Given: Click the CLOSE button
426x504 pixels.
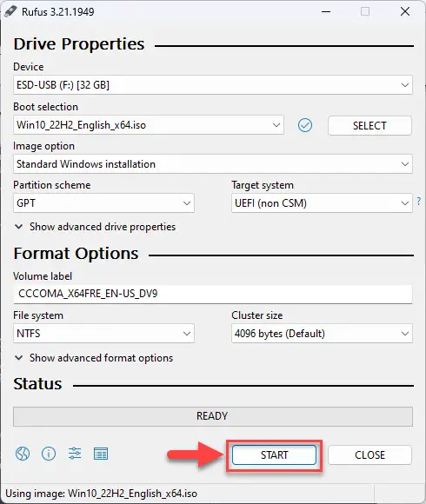Looking at the screenshot, I should pyautogui.click(x=369, y=454).
